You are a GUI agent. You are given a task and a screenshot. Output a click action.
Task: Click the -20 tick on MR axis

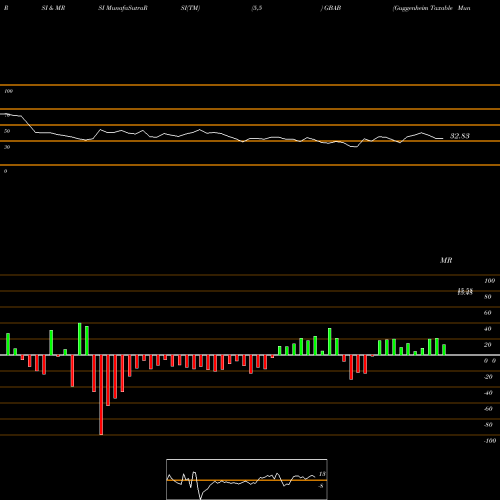488,377
